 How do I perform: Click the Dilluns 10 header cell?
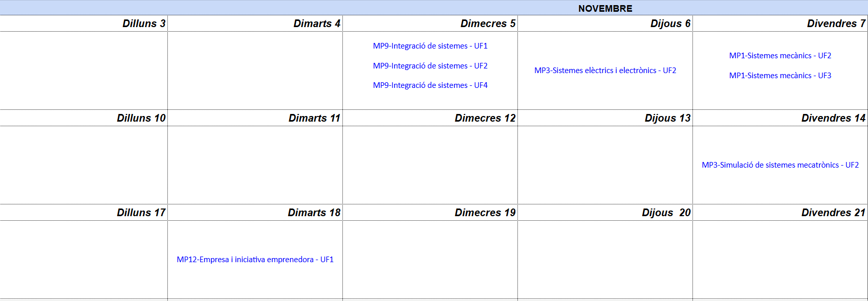(x=141, y=118)
